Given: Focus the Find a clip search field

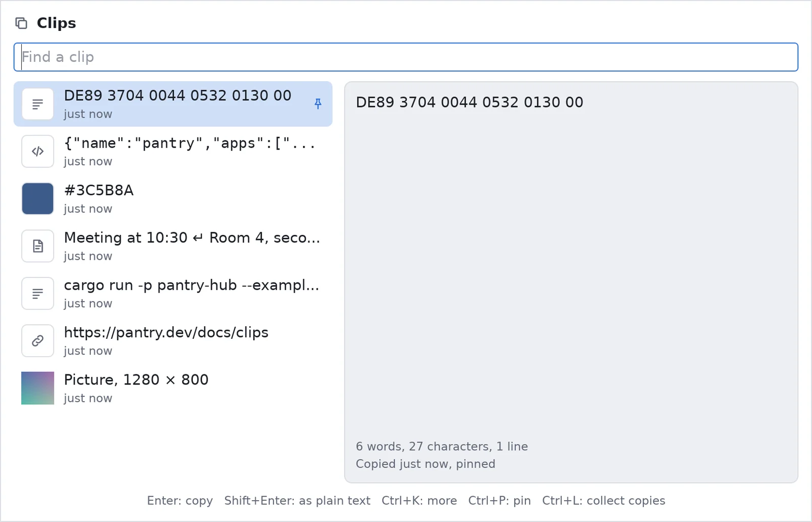Looking at the screenshot, I should pyautogui.click(x=406, y=57).
